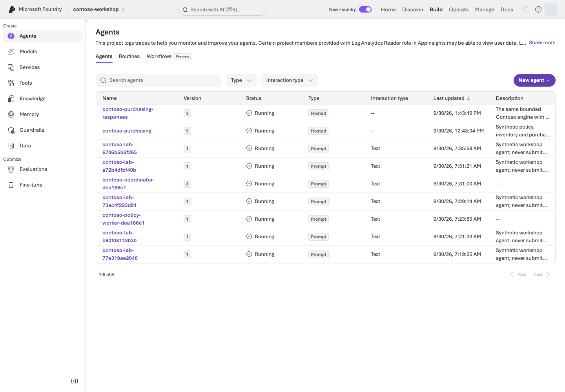Click the Fine-tune flask icon
The width and height of the screenshot is (565, 392).
click(x=11, y=185)
